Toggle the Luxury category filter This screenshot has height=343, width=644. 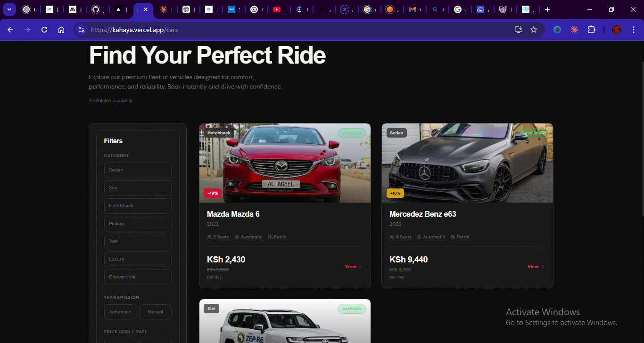138,259
